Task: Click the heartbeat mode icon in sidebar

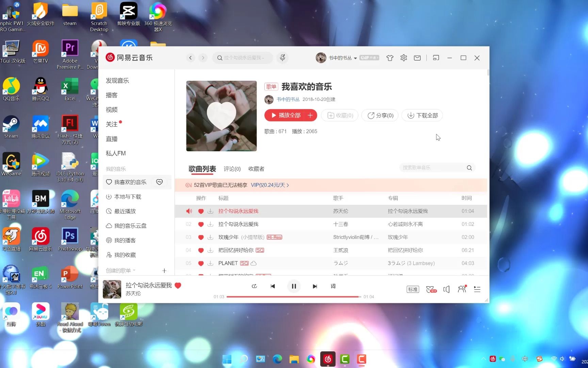Action: (159, 182)
